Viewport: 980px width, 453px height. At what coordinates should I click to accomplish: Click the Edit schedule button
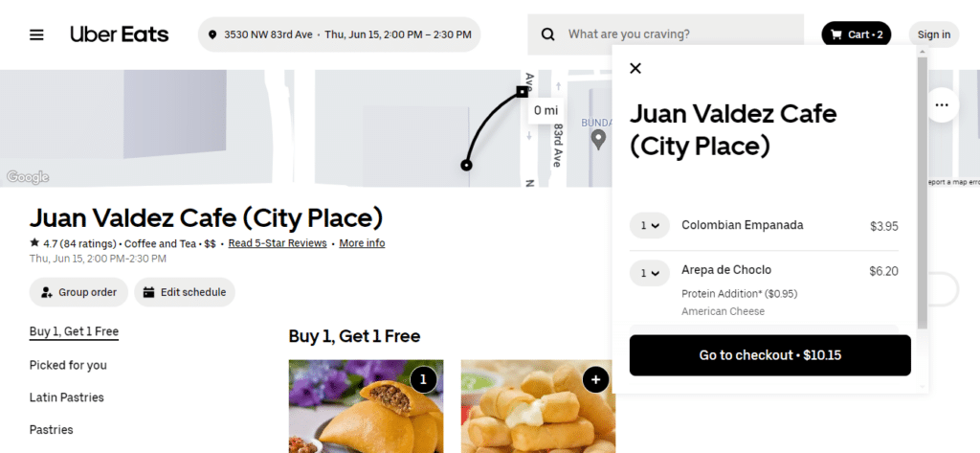[x=185, y=292]
